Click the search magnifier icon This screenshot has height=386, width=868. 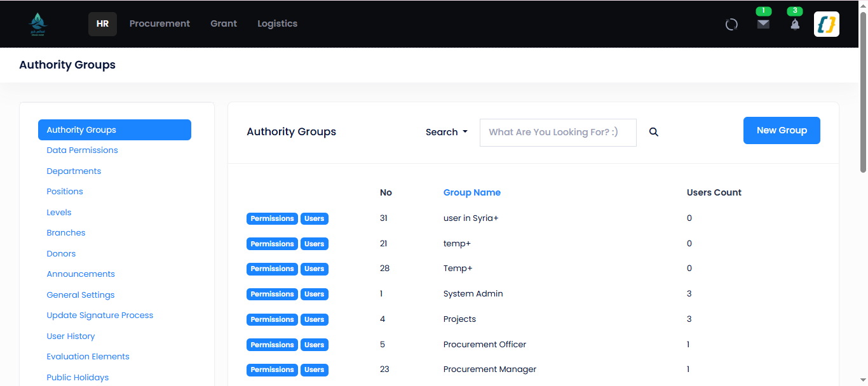[654, 132]
